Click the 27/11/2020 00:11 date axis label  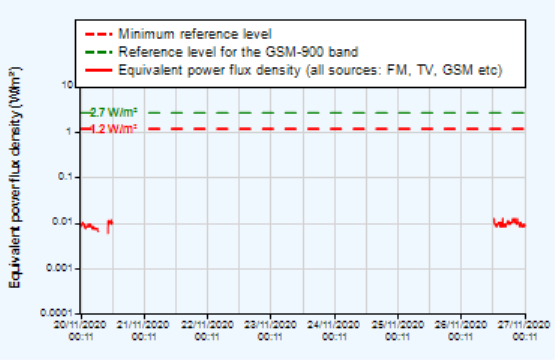click(x=525, y=330)
